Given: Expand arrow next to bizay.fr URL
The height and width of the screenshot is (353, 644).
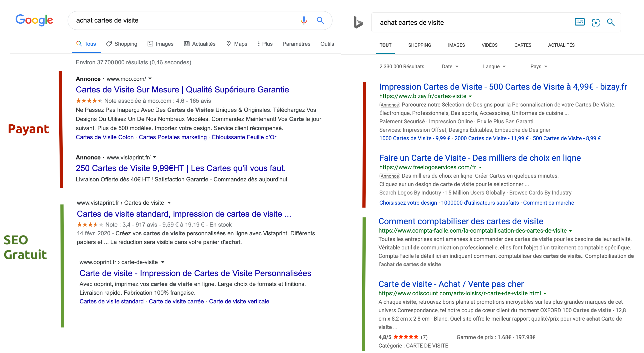Looking at the screenshot, I should click(x=470, y=96).
